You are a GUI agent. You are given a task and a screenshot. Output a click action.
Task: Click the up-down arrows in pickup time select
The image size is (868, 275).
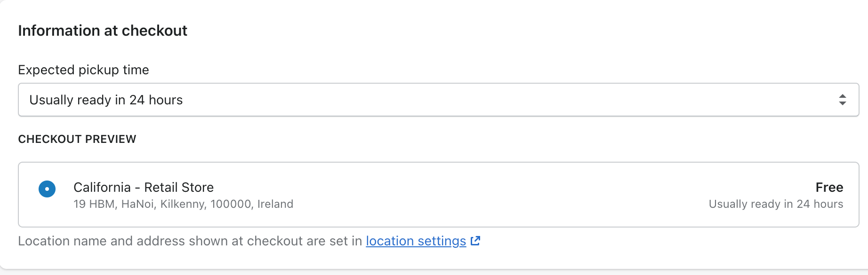[x=842, y=100]
